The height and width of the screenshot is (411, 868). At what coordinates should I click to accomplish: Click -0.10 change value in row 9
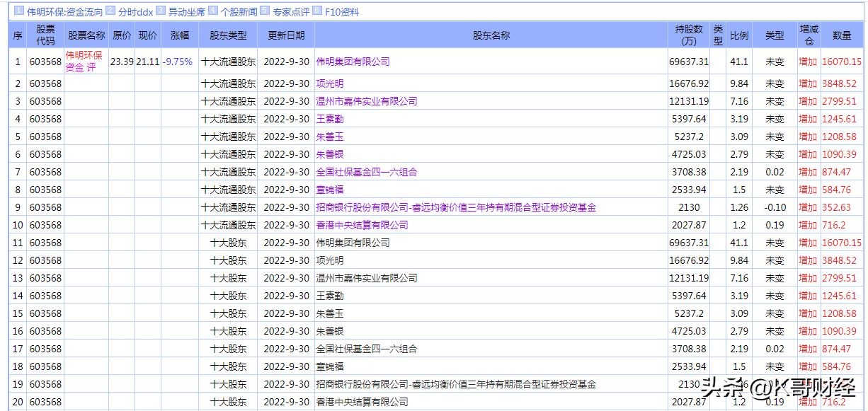775,207
